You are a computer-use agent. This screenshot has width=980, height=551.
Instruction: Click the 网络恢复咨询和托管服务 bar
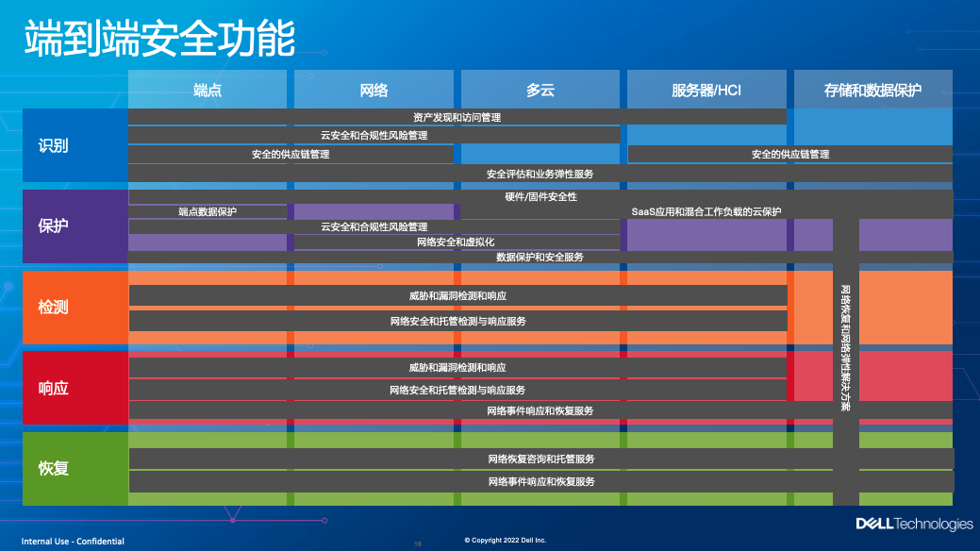pyautogui.click(x=540, y=459)
